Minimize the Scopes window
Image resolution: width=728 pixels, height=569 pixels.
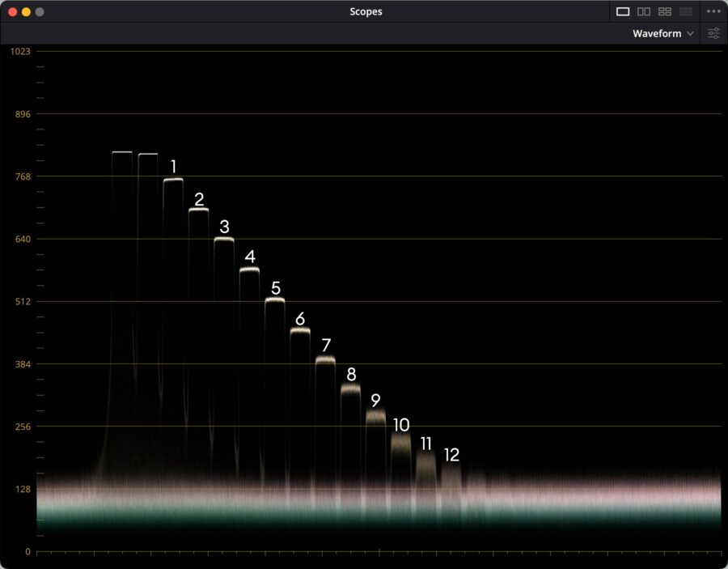pos(26,12)
